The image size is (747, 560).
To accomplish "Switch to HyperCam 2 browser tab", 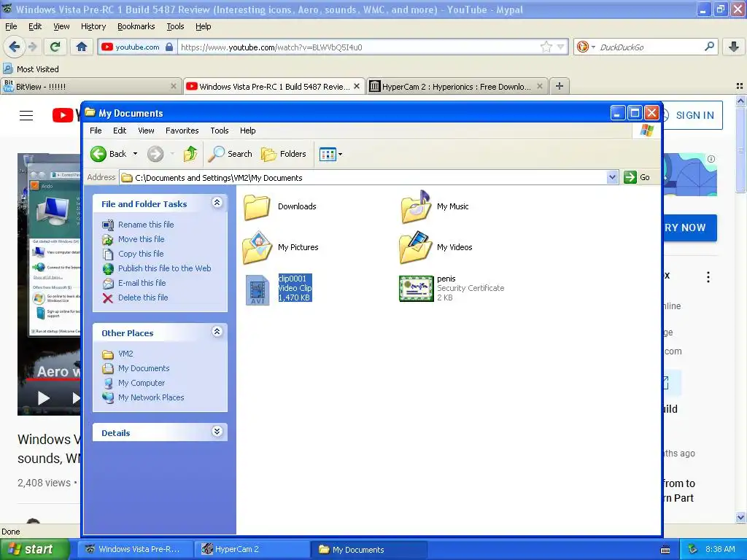I will click(x=457, y=86).
